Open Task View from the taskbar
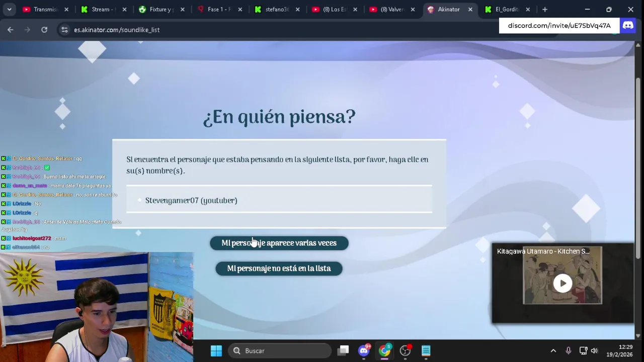644x362 pixels. [344, 350]
